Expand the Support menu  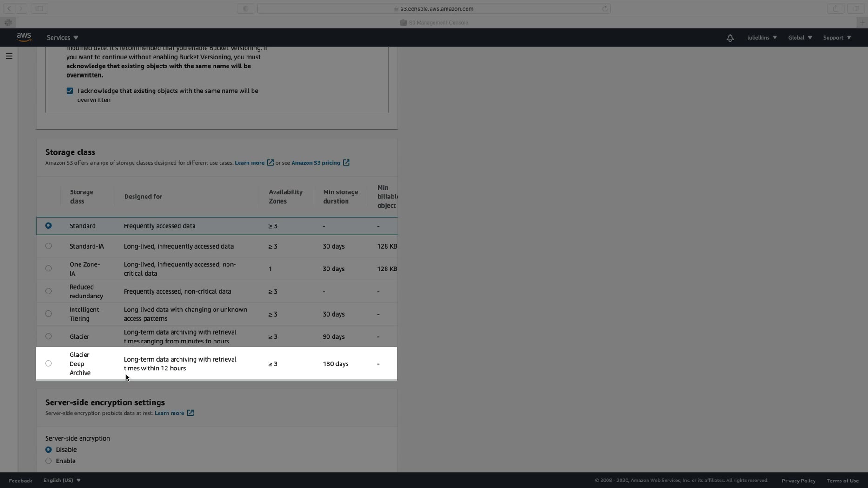[x=837, y=38]
